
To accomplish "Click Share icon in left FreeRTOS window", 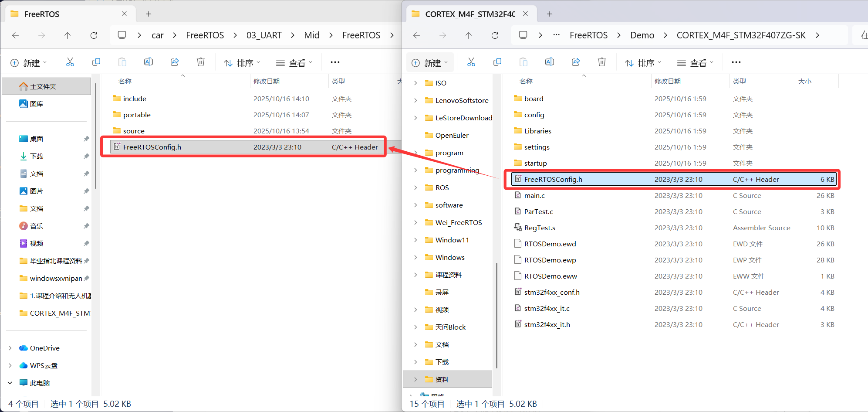I will click(175, 62).
